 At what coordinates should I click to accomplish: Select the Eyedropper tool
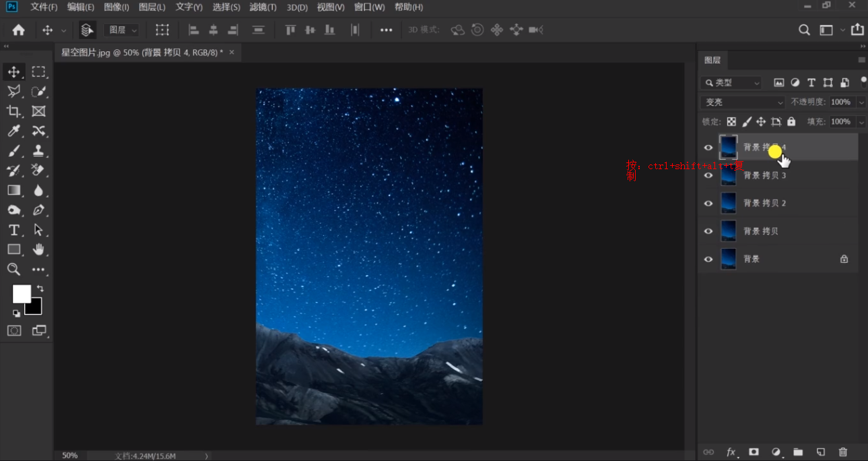tap(13, 131)
